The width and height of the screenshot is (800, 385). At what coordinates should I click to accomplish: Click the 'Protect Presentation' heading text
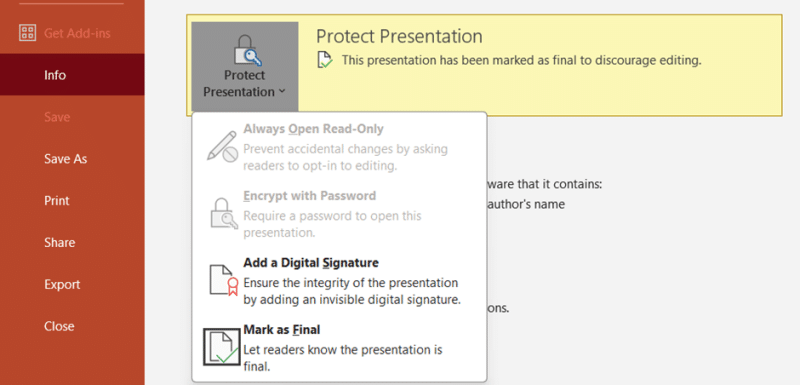pyautogui.click(x=399, y=36)
